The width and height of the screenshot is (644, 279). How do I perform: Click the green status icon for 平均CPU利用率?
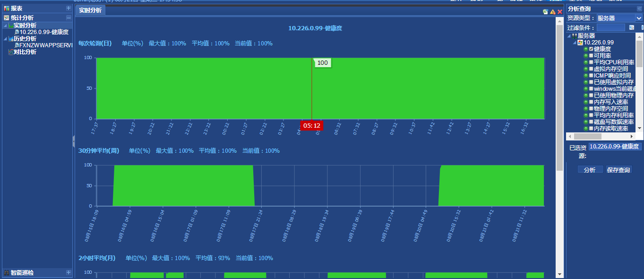coord(586,62)
